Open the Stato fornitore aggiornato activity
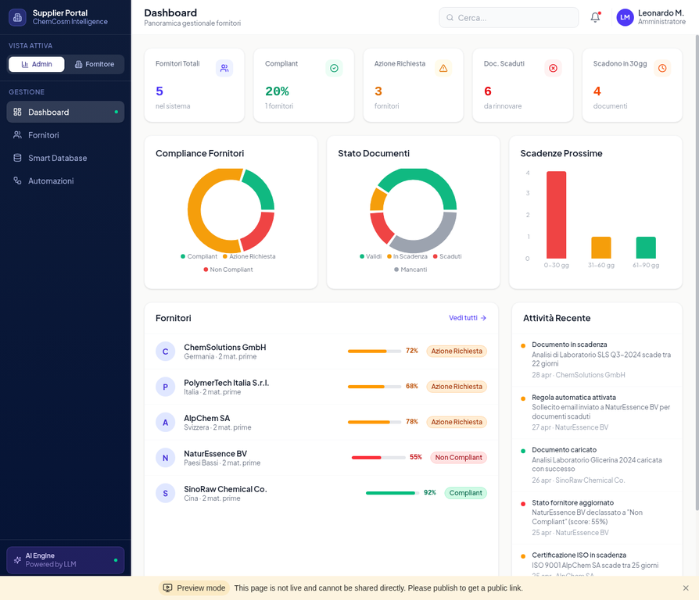This screenshot has width=699, height=600. click(597, 518)
